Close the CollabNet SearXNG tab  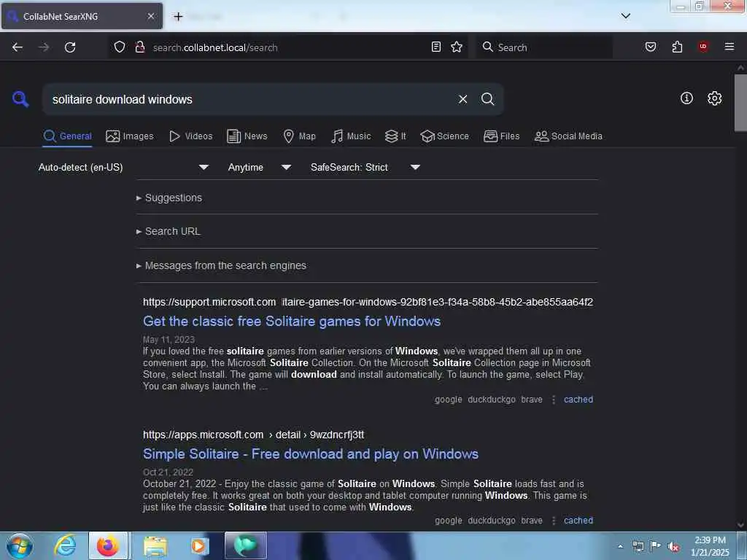click(x=150, y=16)
